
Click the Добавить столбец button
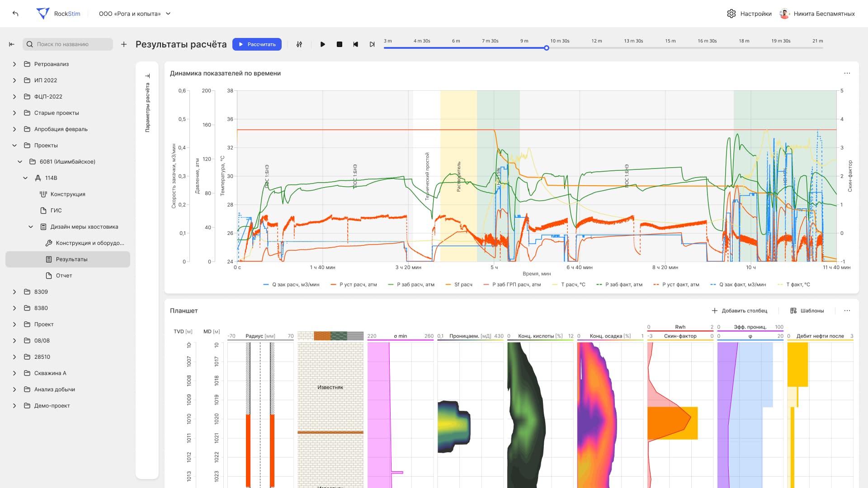coord(739,311)
